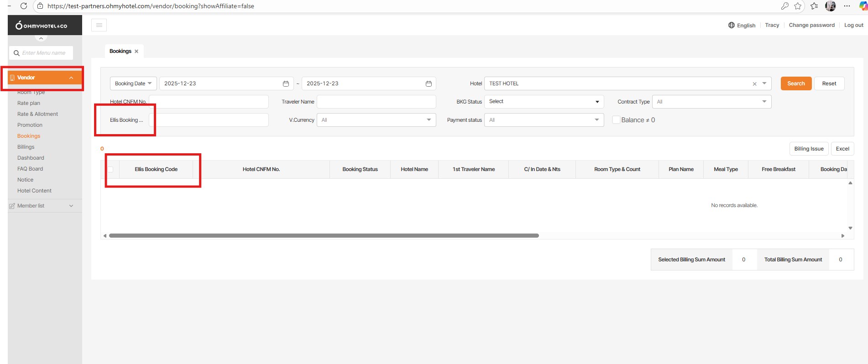868x364 pixels.
Task: Focus the Enter Menu name search box
Action: [x=41, y=53]
